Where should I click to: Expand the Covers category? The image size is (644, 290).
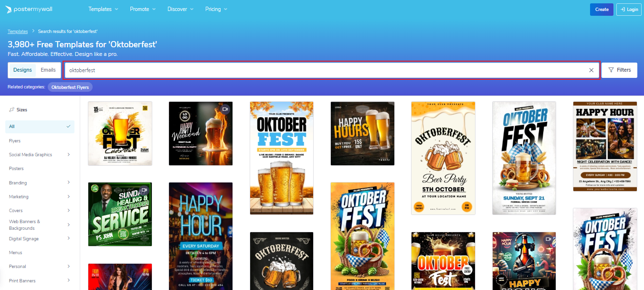click(68, 211)
